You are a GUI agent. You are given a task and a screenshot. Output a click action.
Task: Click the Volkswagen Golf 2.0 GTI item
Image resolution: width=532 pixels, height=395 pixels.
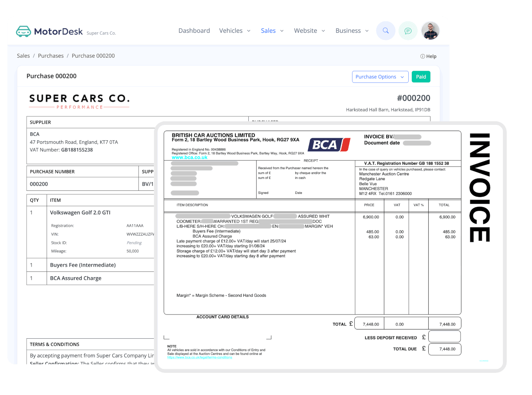pos(80,213)
